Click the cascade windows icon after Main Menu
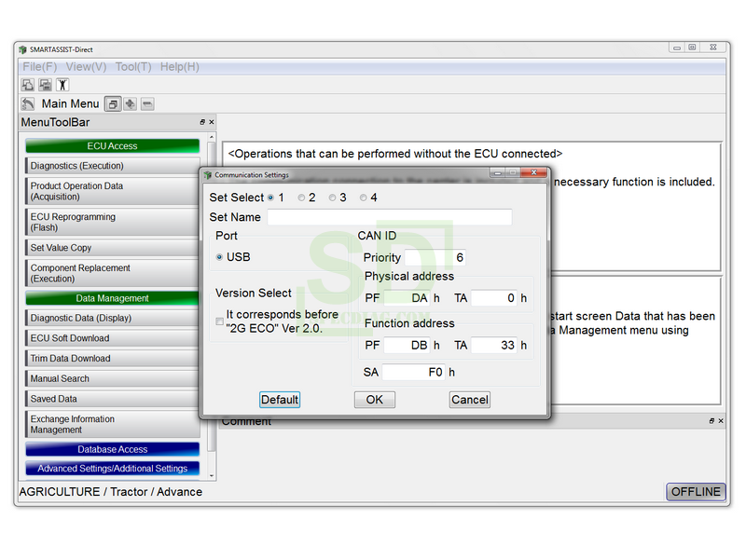This screenshot has height=560, width=746. tap(113, 104)
